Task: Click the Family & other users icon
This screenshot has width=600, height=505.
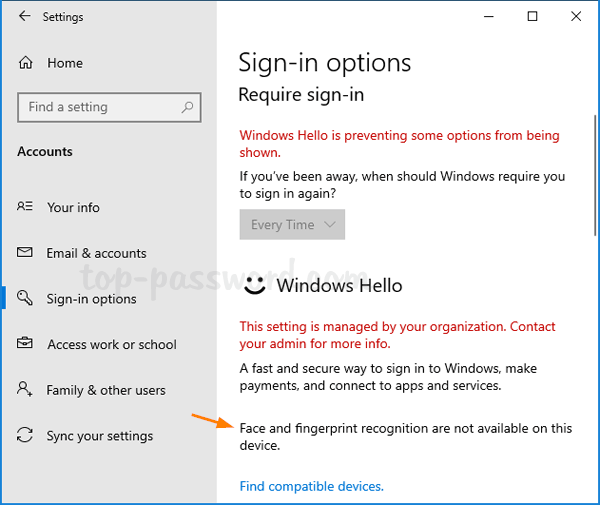Action: click(24, 389)
